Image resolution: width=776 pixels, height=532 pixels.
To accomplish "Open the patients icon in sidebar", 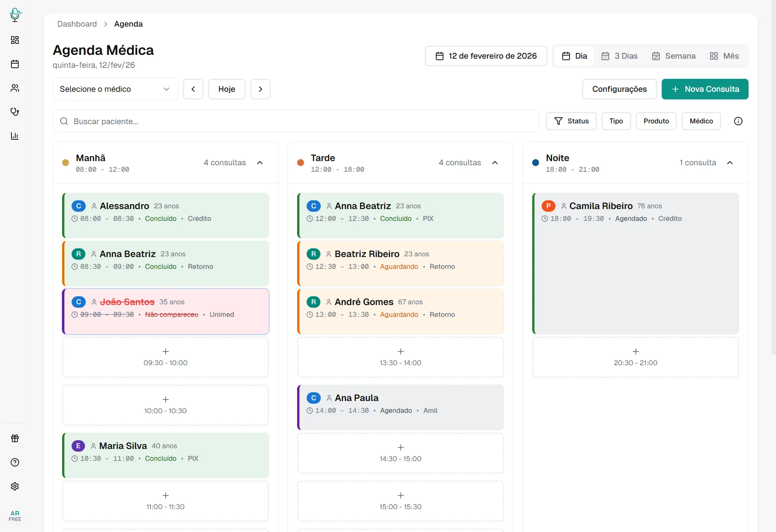I will tap(15, 88).
